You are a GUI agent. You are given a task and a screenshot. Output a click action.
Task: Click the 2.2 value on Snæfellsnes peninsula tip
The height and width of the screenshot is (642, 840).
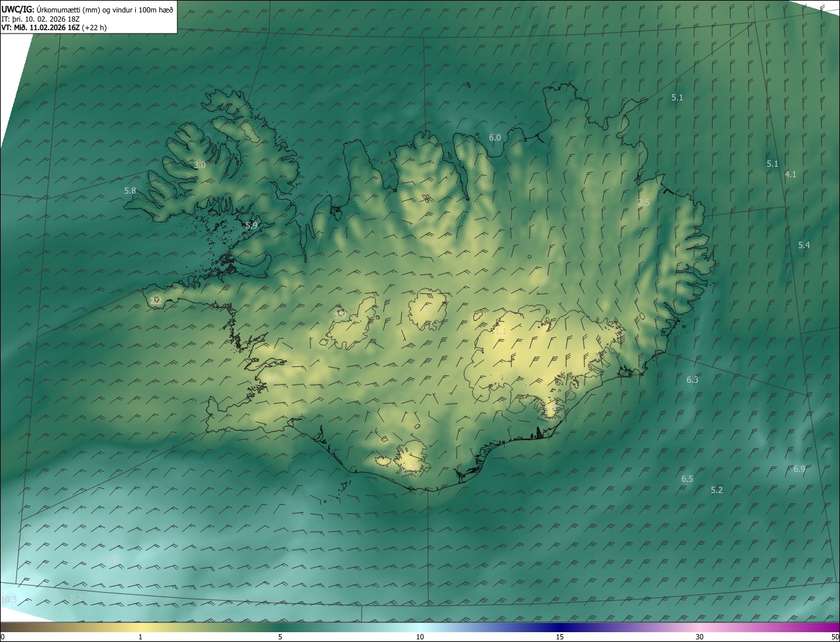point(156,300)
